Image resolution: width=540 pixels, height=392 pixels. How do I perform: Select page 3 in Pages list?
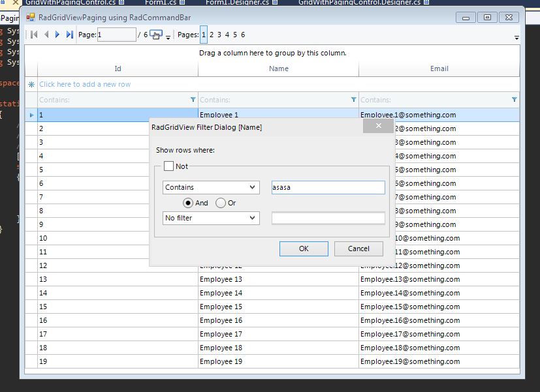[x=219, y=35]
